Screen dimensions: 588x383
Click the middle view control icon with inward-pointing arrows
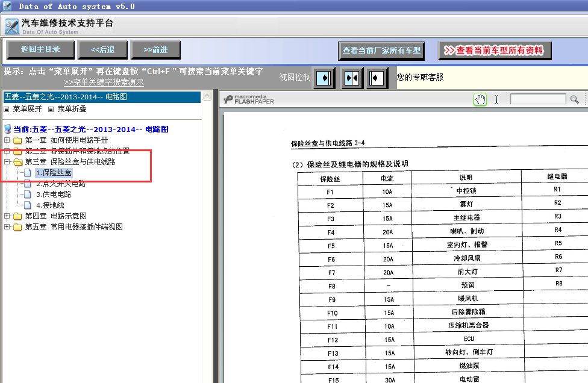click(x=352, y=78)
